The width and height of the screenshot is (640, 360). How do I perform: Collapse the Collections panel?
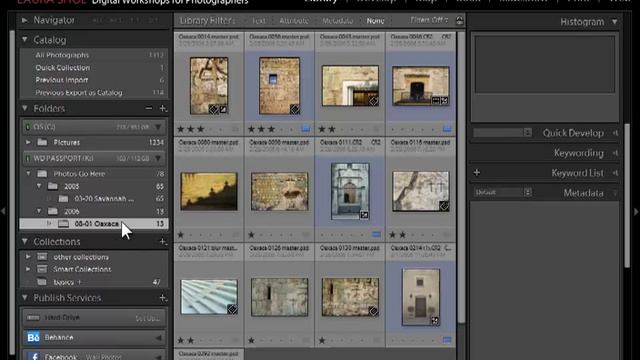[24, 242]
